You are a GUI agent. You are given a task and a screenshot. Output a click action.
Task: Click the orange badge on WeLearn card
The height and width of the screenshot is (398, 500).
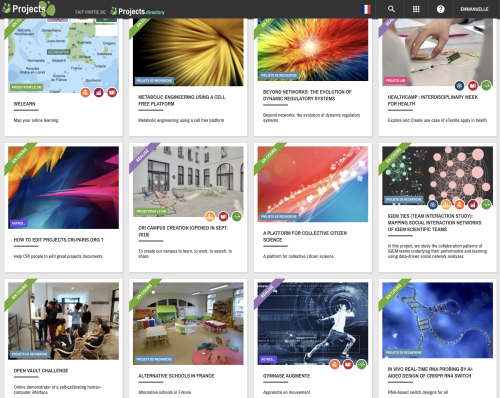pyautogui.click(x=85, y=92)
